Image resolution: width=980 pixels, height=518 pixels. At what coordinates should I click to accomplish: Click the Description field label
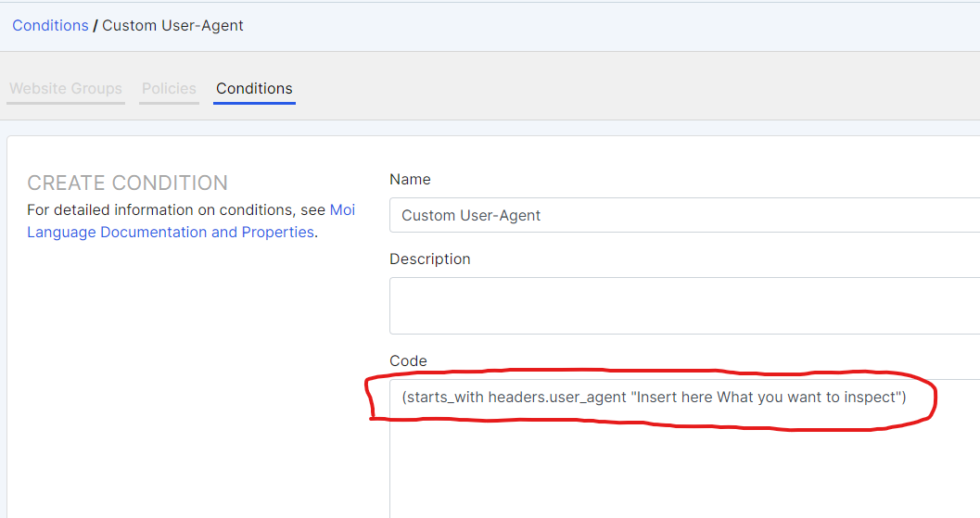[430, 259]
